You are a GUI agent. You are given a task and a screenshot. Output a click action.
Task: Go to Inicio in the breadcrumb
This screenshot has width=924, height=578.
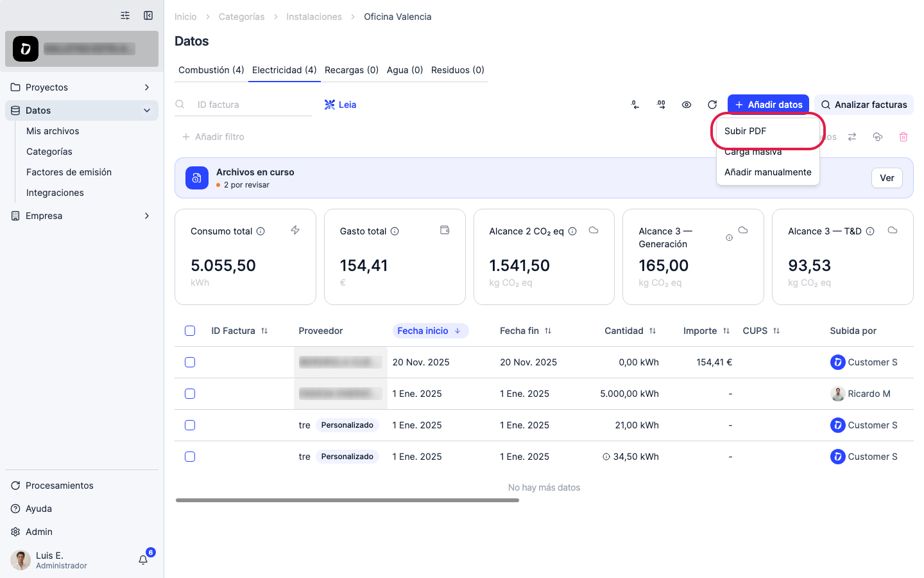point(185,17)
